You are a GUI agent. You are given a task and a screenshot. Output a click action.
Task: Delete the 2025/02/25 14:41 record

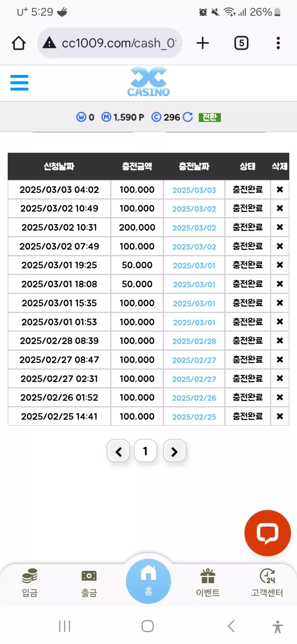tap(280, 416)
